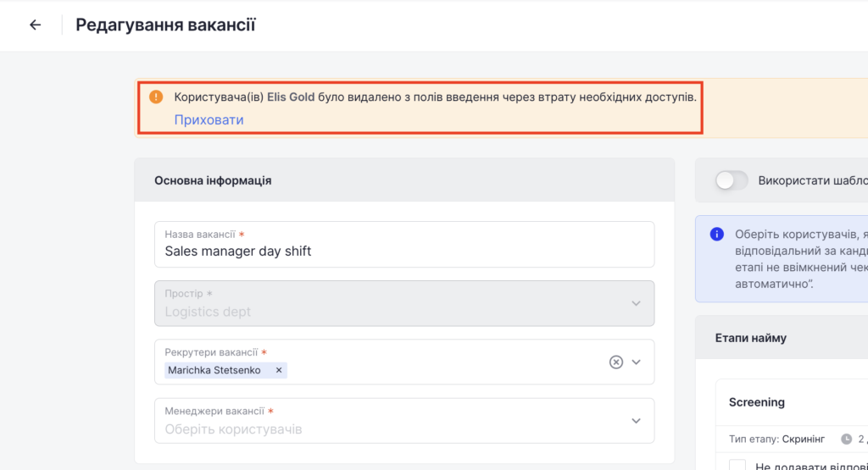Click the "Основна інформація" section header
The height and width of the screenshot is (470, 868).
(x=213, y=180)
